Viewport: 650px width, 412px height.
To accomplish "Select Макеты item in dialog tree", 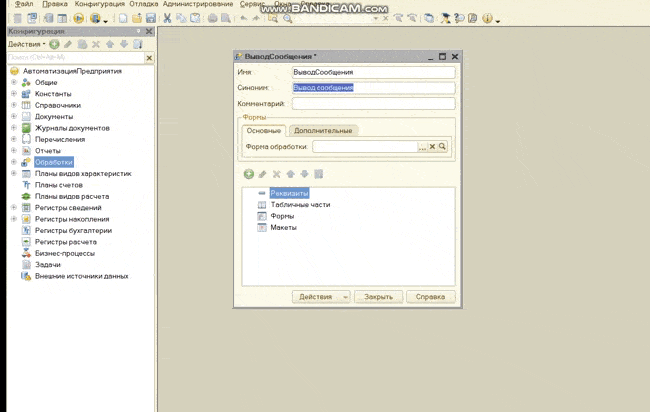I will 284,228.
